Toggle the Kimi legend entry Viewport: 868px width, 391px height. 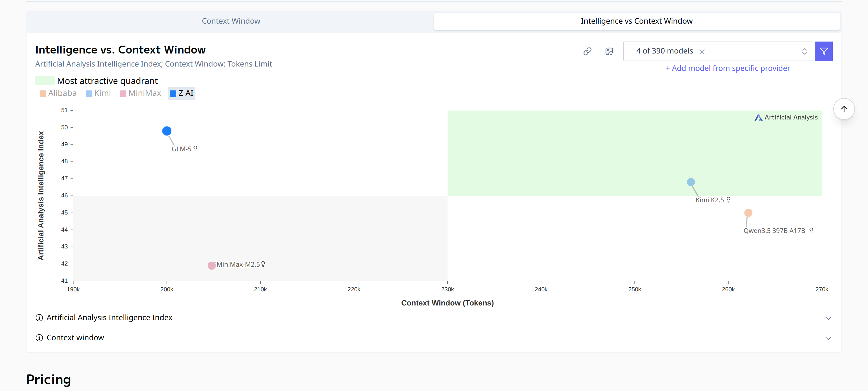(x=98, y=93)
